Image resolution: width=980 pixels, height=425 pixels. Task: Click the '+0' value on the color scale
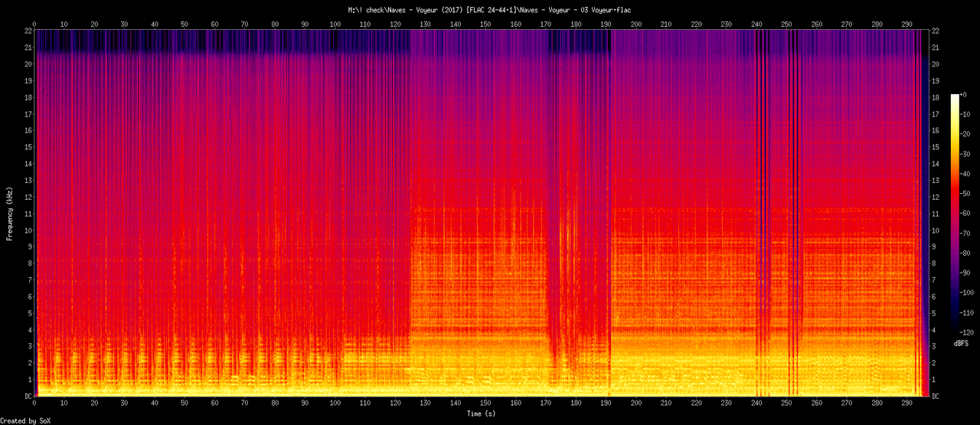click(x=965, y=93)
